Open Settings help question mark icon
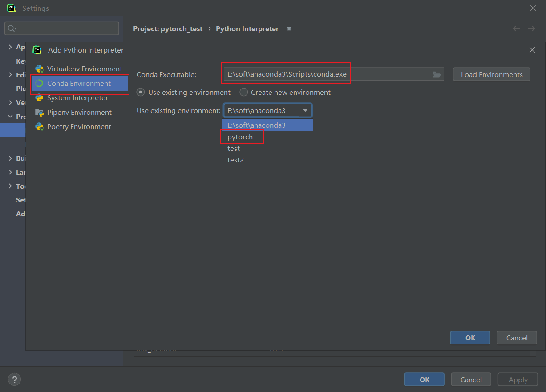The height and width of the screenshot is (392, 546). point(15,380)
